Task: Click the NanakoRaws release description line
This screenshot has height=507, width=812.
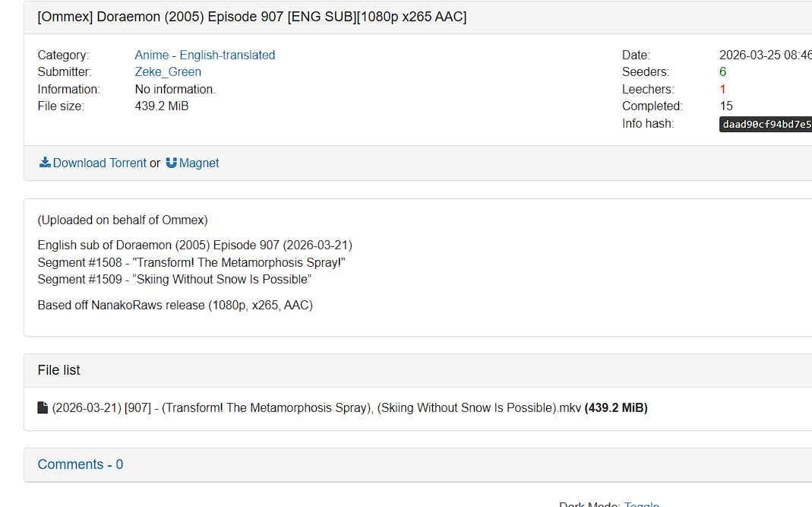Action: tap(175, 306)
